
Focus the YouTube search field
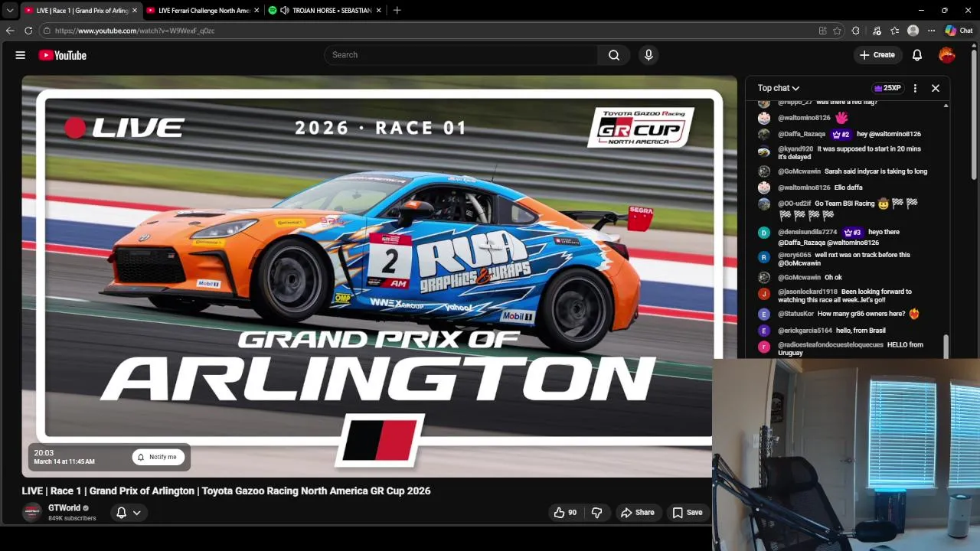tap(462, 55)
